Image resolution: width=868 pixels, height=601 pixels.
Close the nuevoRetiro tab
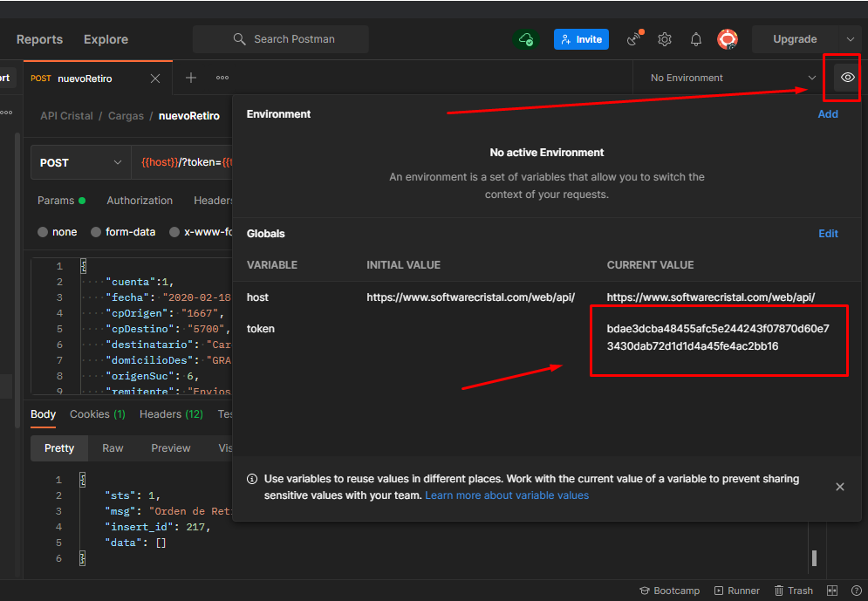[x=155, y=79]
